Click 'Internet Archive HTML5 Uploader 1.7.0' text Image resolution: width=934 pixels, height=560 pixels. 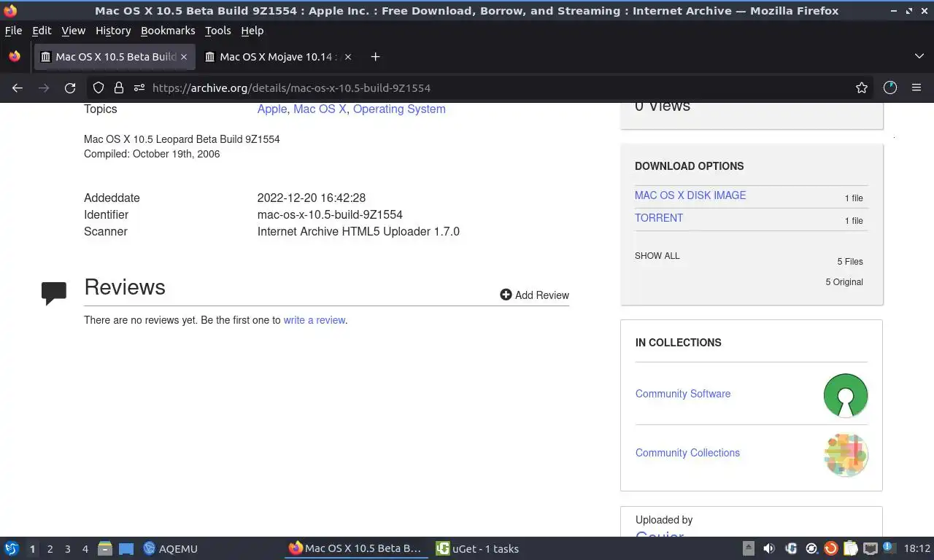click(358, 231)
